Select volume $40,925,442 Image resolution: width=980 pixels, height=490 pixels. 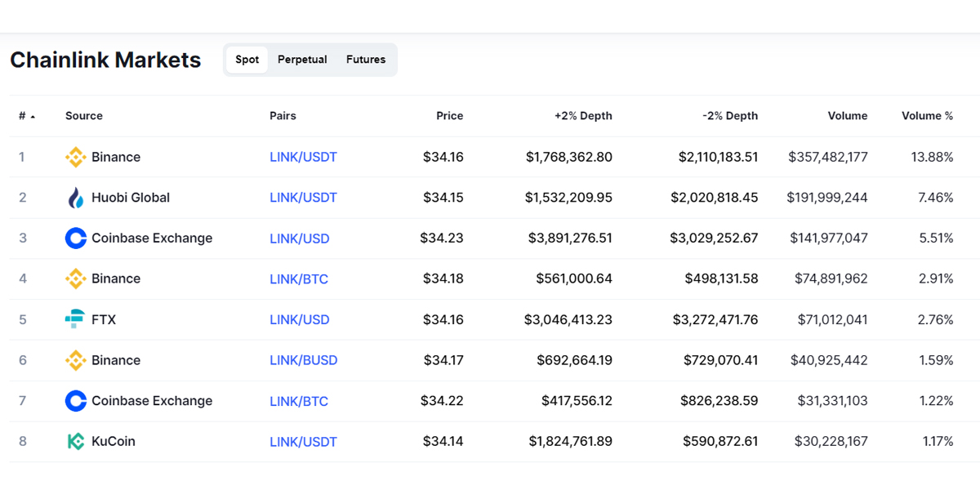click(x=829, y=360)
